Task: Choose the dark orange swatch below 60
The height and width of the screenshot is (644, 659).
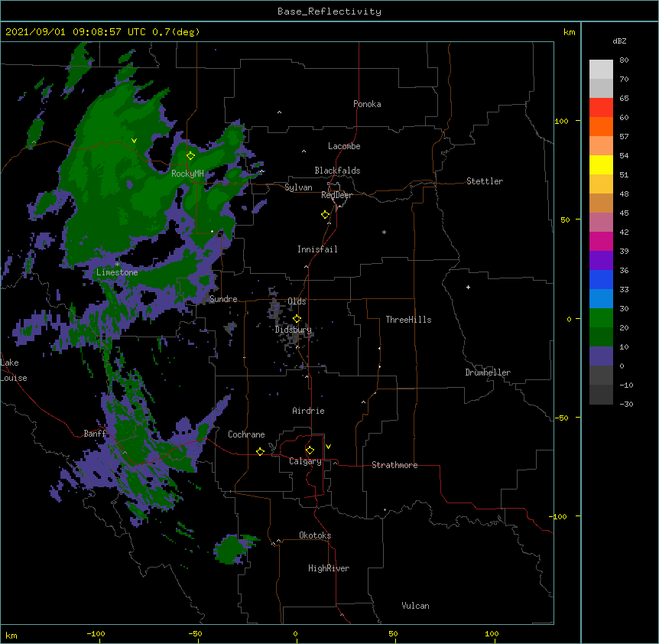Action: point(601,126)
